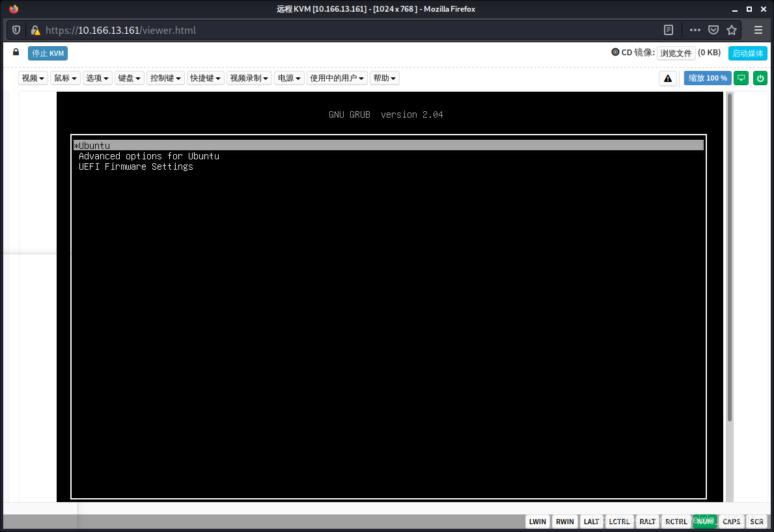Click the Firefox logo in the title bar
The width and height of the screenshot is (774, 532).
[13, 9]
